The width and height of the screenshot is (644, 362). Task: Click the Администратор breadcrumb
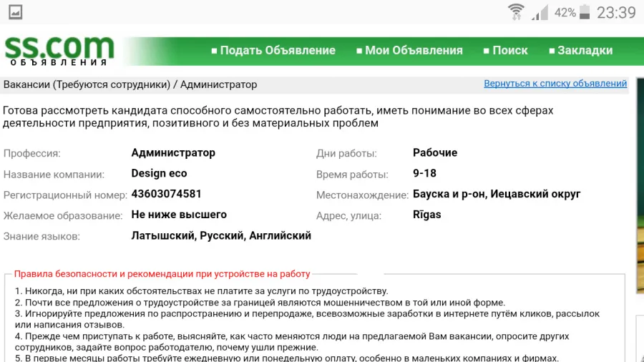tap(218, 84)
